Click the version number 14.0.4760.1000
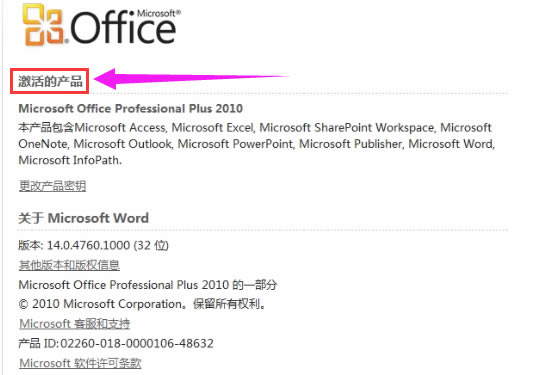545x375 pixels. click(88, 245)
